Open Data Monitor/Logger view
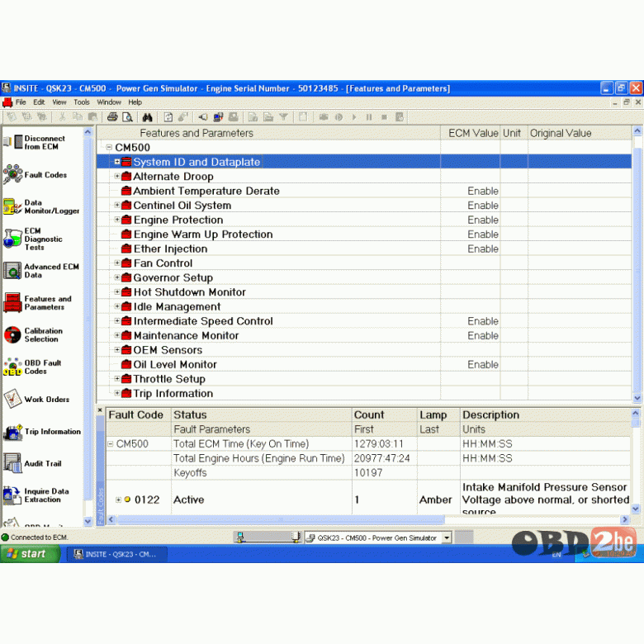644x644 pixels. click(41, 206)
